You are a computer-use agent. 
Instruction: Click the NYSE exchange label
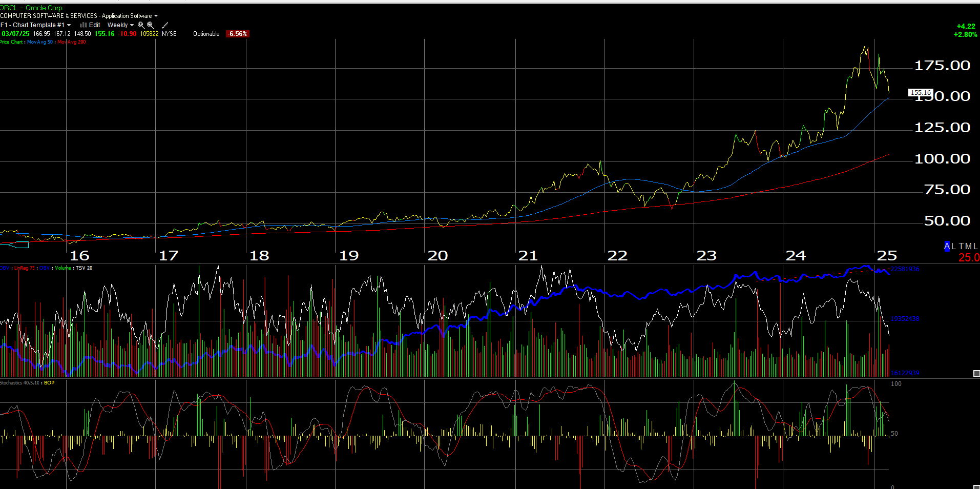[x=169, y=34]
